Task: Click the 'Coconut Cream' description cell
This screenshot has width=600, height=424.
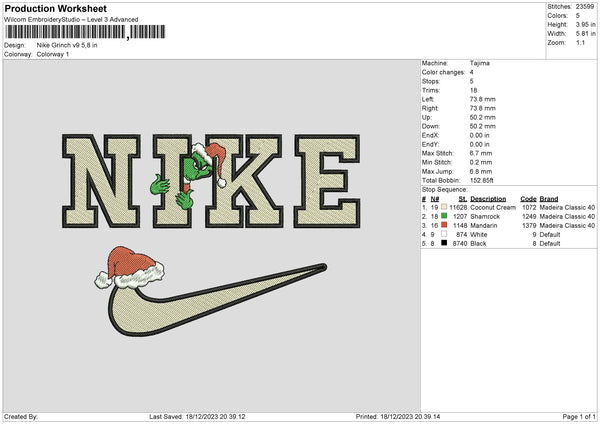Action: (x=493, y=207)
